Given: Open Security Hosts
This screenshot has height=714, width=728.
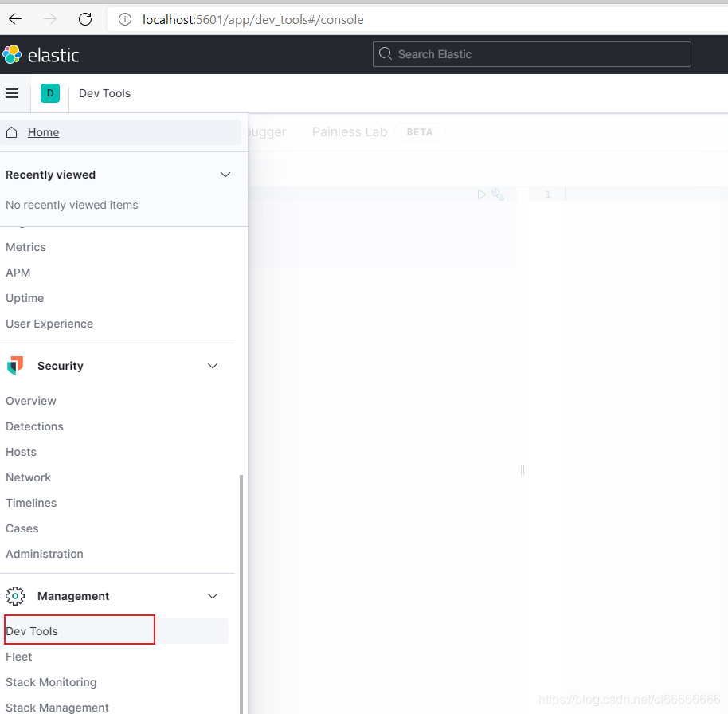Looking at the screenshot, I should tap(21, 452).
